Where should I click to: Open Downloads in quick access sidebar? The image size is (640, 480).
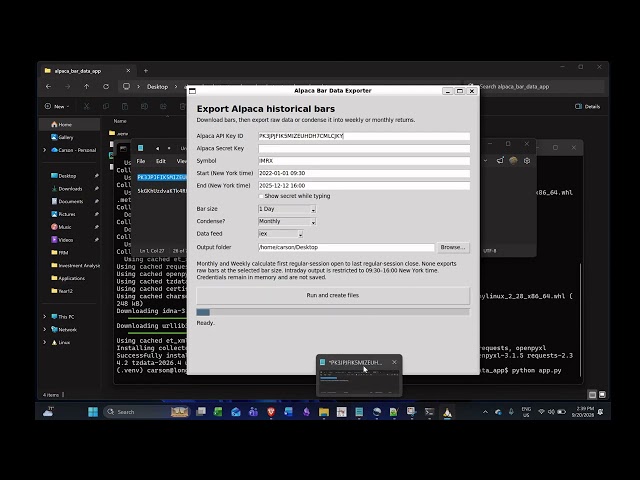point(67,189)
